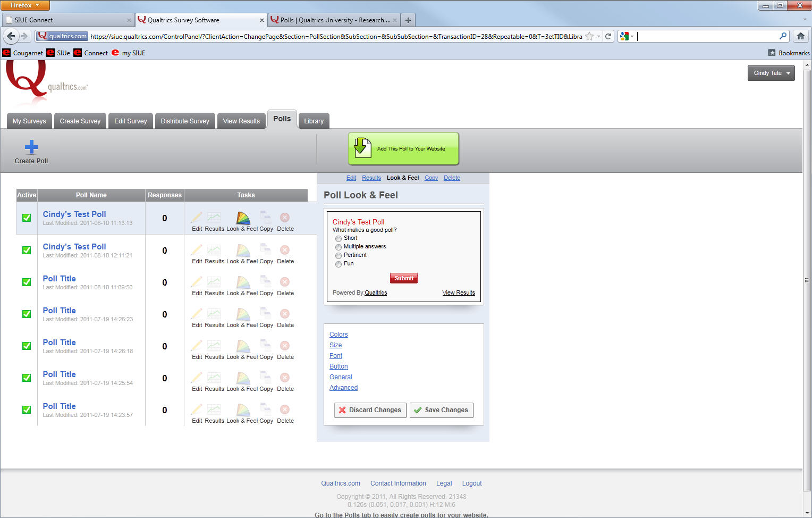Image resolution: width=812 pixels, height=518 pixels.
Task: Click the Copy icon for the second Cindy's Test Poll
Action: coord(266,250)
